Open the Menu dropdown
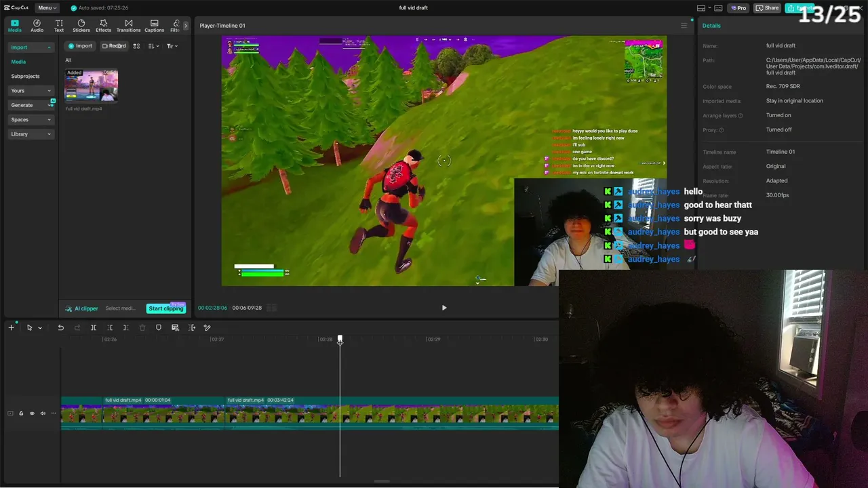 pos(47,7)
